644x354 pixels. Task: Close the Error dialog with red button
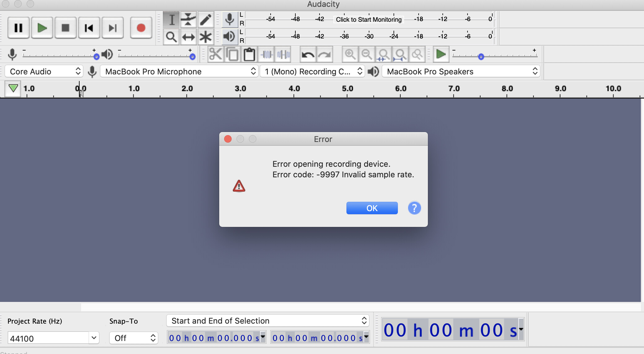pyautogui.click(x=228, y=139)
